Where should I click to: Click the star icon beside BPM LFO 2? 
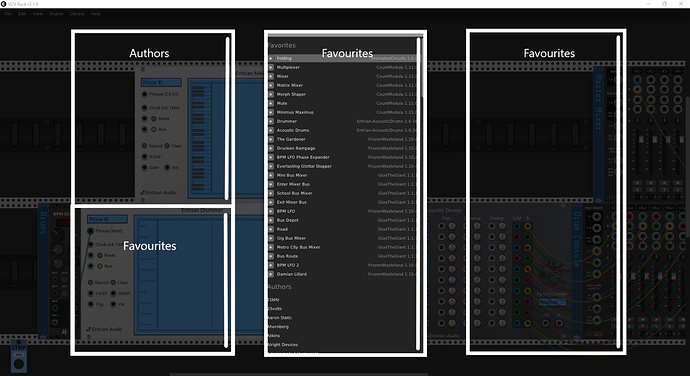[x=271, y=265]
